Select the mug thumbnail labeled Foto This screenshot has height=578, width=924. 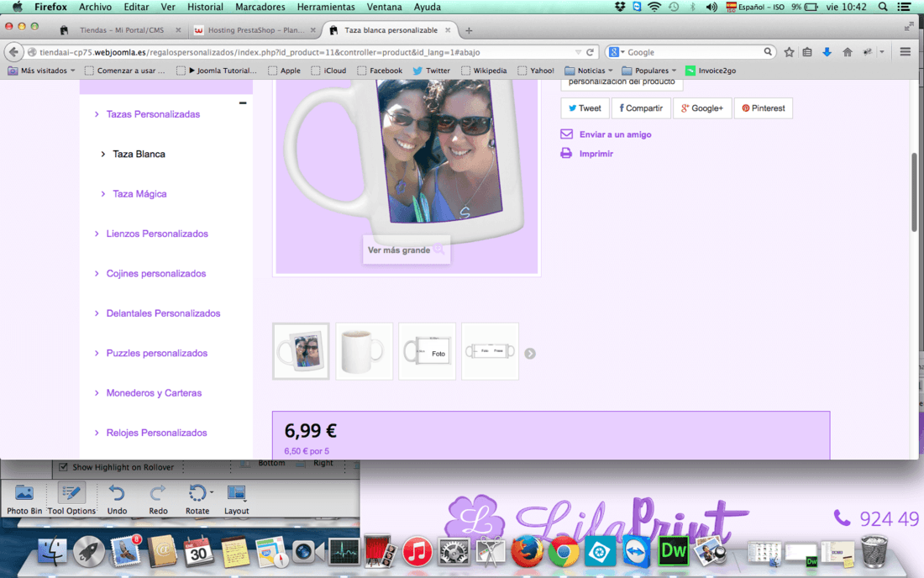click(427, 351)
